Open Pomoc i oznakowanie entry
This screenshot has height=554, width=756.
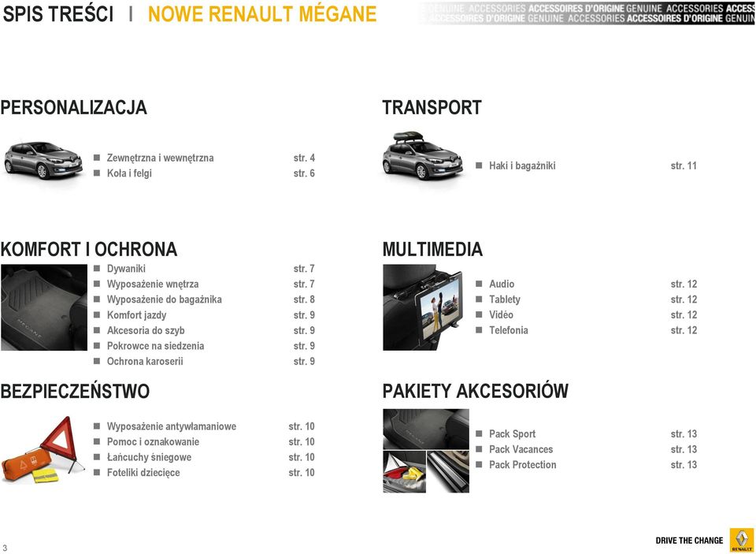[x=153, y=442]
